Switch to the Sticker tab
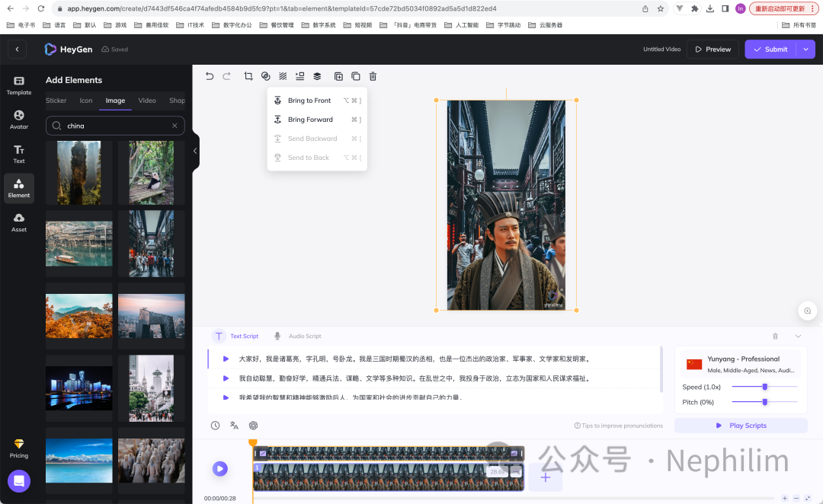The height and width of the screenshot is (504, 823). pyautogui.click(x=56, y=100)
